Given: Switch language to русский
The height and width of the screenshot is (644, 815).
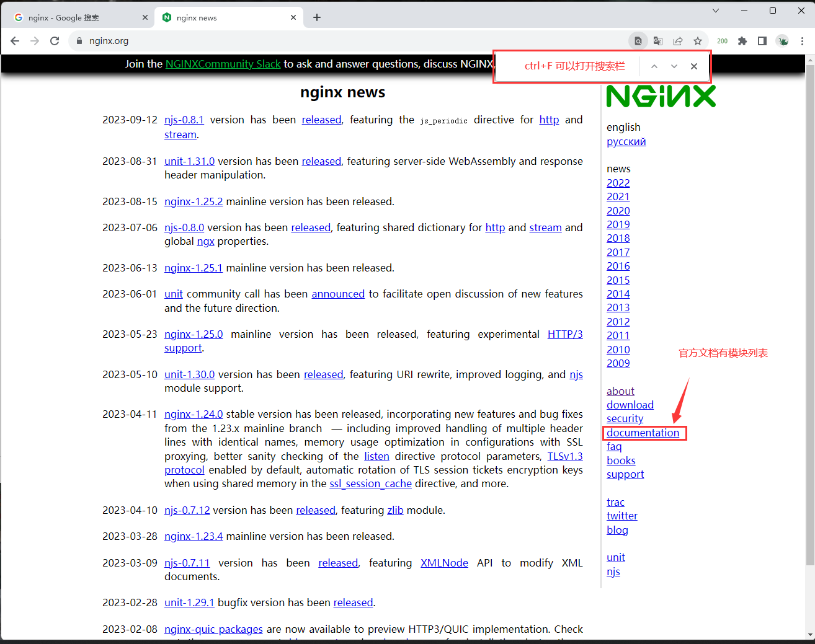Looking at the screenshot, I should point(626,141).
